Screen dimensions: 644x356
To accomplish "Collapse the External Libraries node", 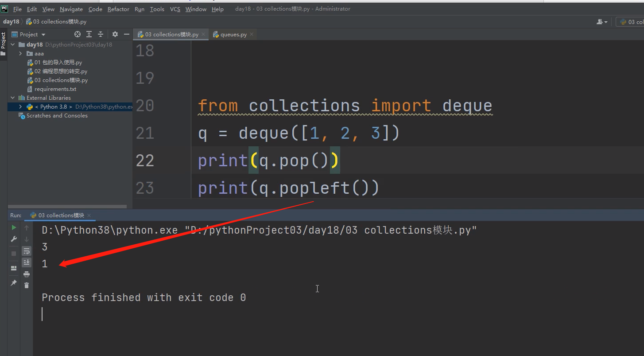I will [x=13, y=98].
